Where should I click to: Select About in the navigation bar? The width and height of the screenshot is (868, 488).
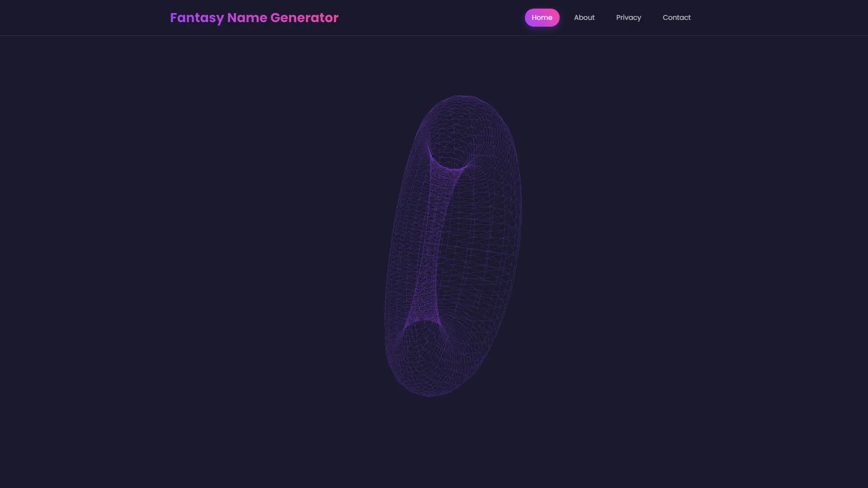[x=584, y=18]
